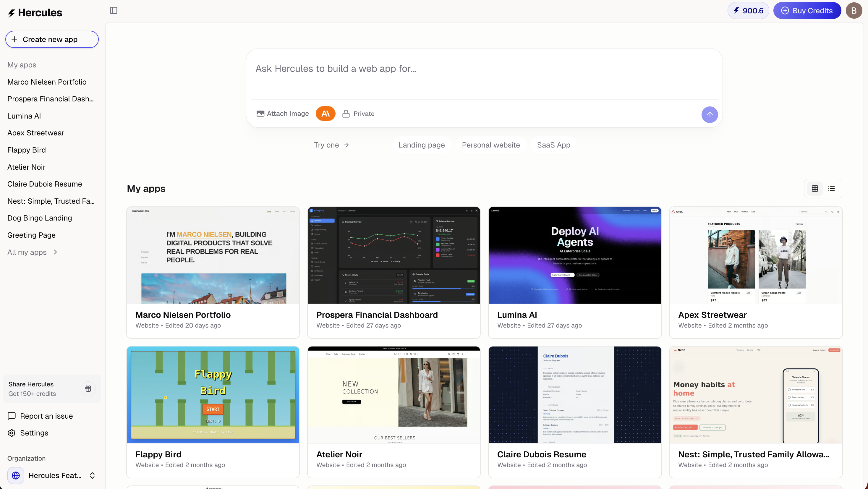Viewport: 868px width, 489px height.
Task: Click Create new app
Action: click(x=52, y=39)
